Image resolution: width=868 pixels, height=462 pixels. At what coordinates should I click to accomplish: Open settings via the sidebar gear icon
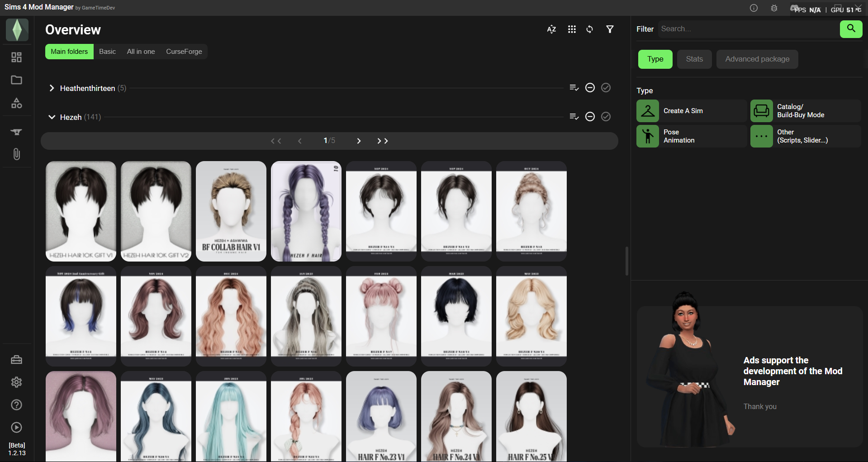click(17, 382)
